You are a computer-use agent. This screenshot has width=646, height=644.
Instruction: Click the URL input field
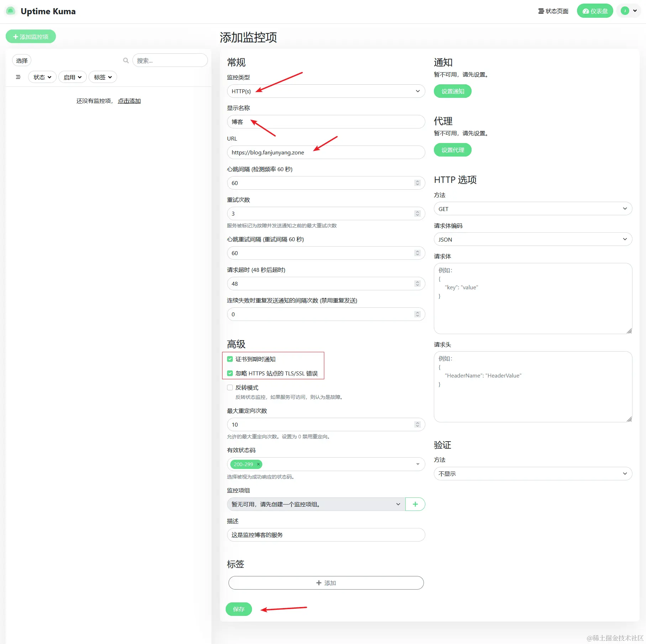point(326,152)
